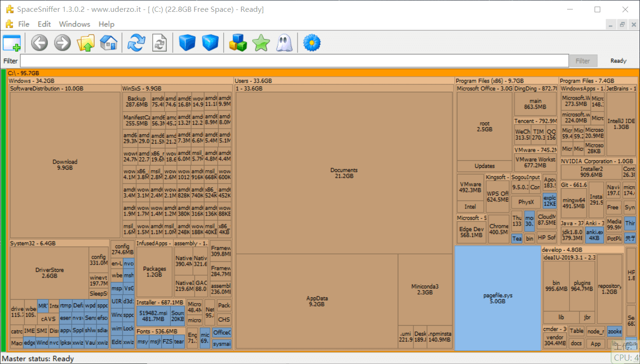The width and height of the screenshot is (640, 364).
Task: Select the mingw64 491.5MB block
Action: (574, 203)
